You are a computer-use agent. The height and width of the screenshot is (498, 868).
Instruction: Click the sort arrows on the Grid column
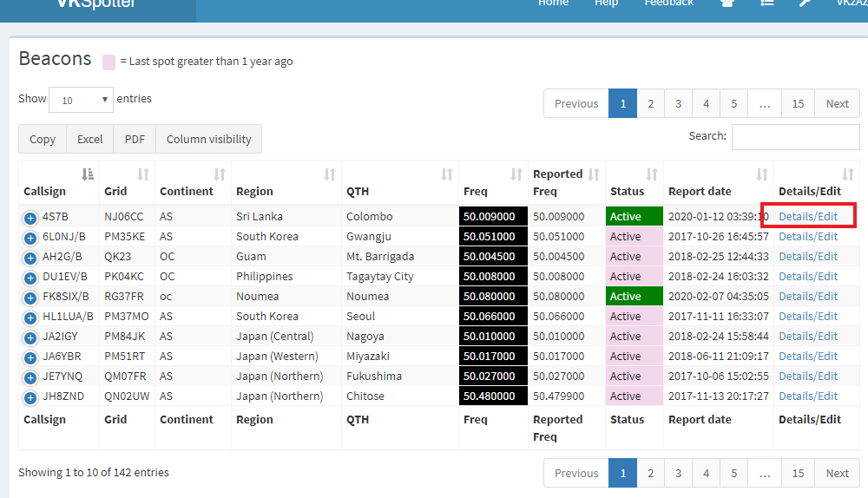[x=143, y=174]
